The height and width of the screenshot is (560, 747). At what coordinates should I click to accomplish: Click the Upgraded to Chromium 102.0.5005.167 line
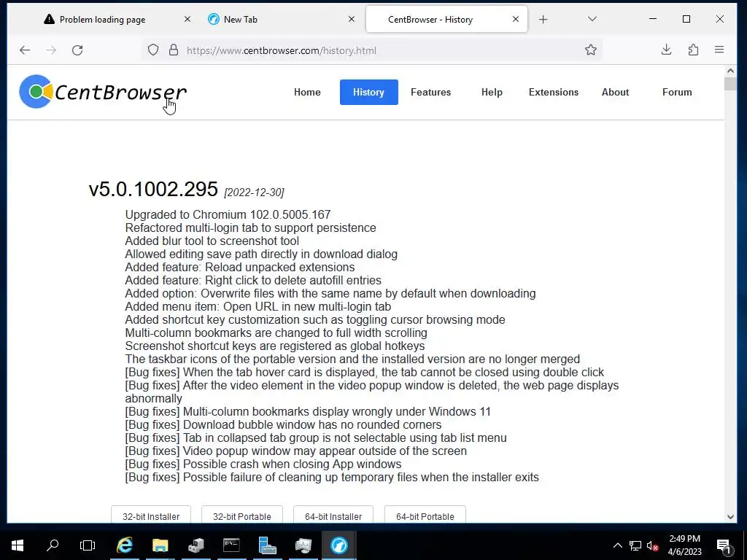[x=228, y=215]
